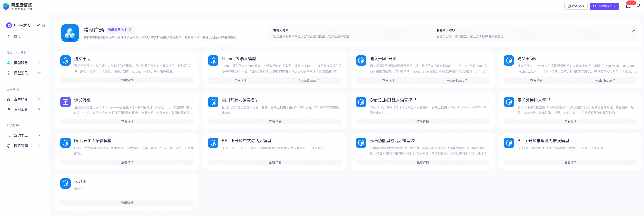
Task: Click the 百川开源大语言模型 card icon
Action: [x=213, y=102]
